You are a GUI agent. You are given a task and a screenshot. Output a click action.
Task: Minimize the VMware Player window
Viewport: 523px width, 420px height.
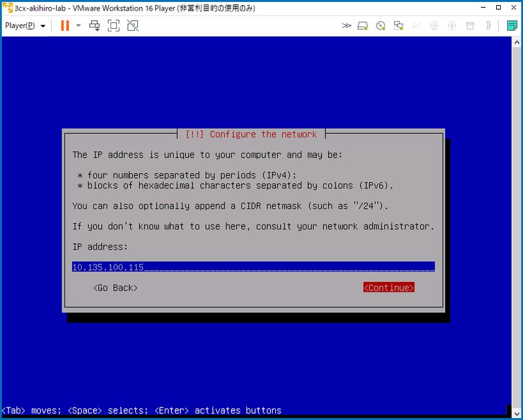pyautogui.click(x=483, y=7)
